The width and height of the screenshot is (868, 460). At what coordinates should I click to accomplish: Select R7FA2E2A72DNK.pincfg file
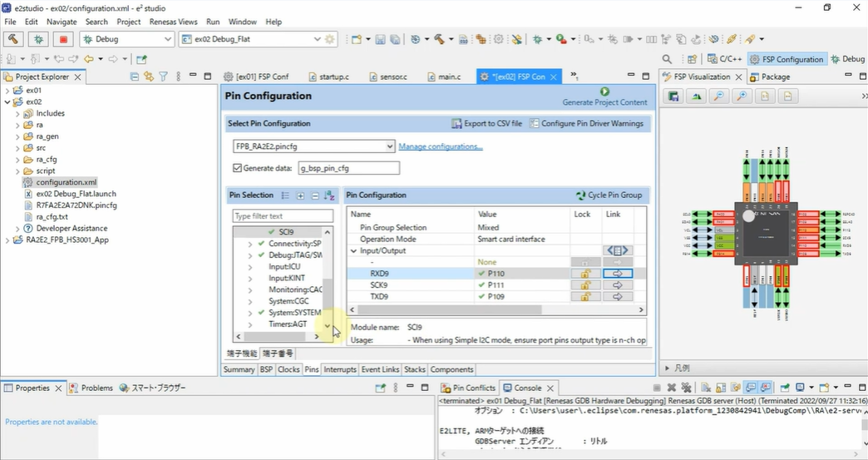click(71, 205)
